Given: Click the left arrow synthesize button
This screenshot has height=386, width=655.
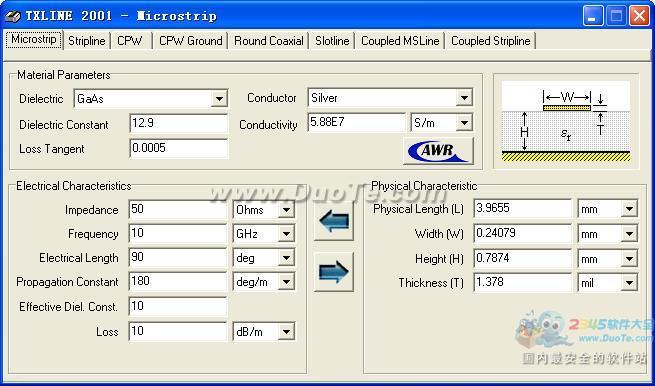Looking at the screenshot, I should pyautogui.click(x=333, y=221).
